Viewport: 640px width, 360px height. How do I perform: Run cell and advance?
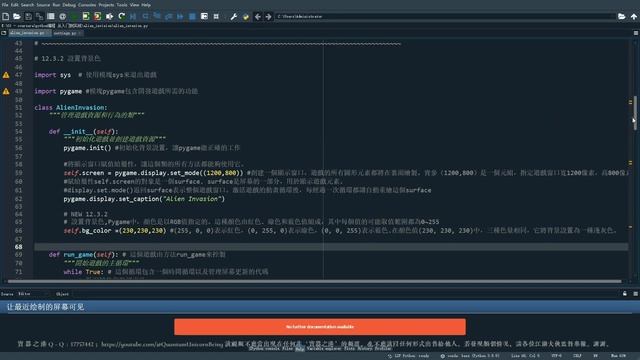98,16
